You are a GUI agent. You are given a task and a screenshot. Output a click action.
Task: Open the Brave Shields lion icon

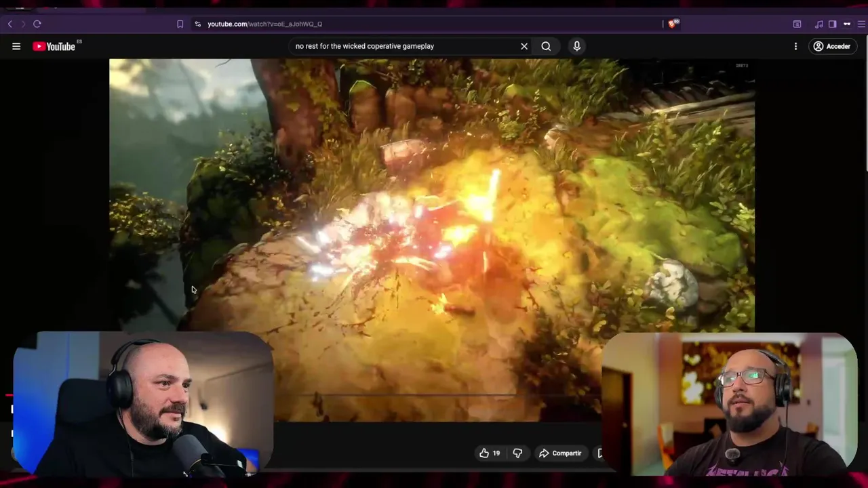click(x=672, y=24)
